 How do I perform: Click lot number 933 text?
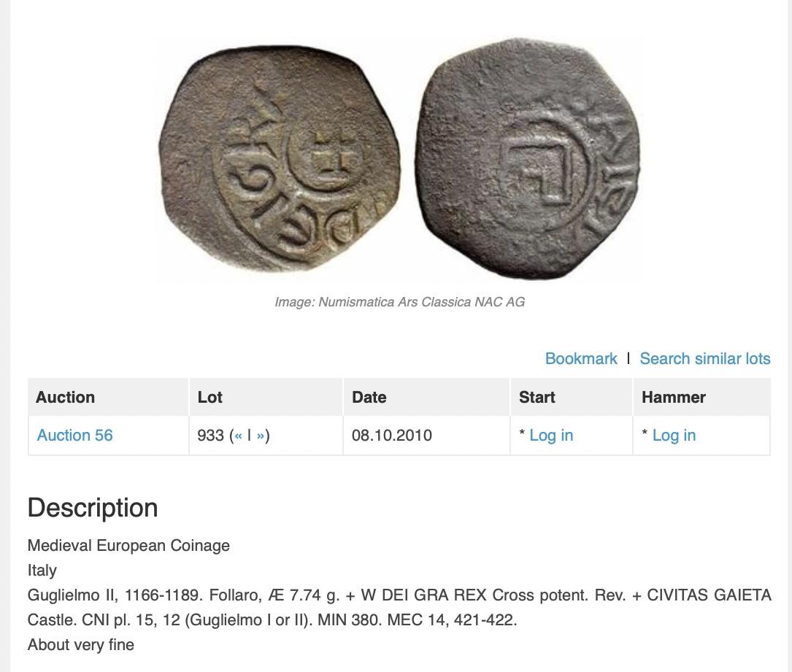(x=210, y=435)
